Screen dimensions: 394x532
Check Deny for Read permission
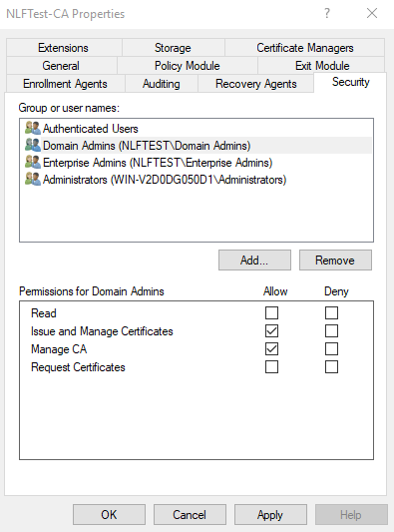coord(331,312)
